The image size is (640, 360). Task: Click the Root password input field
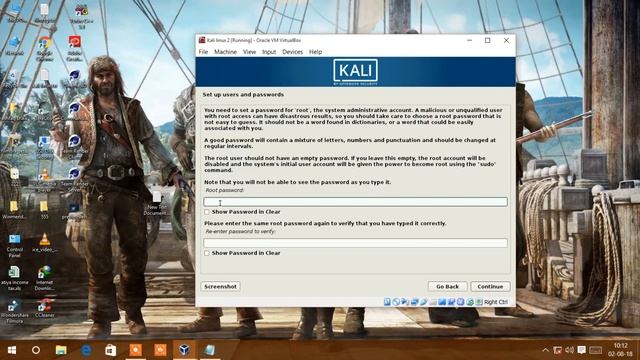pyautogui.click(x=355, y=202)
